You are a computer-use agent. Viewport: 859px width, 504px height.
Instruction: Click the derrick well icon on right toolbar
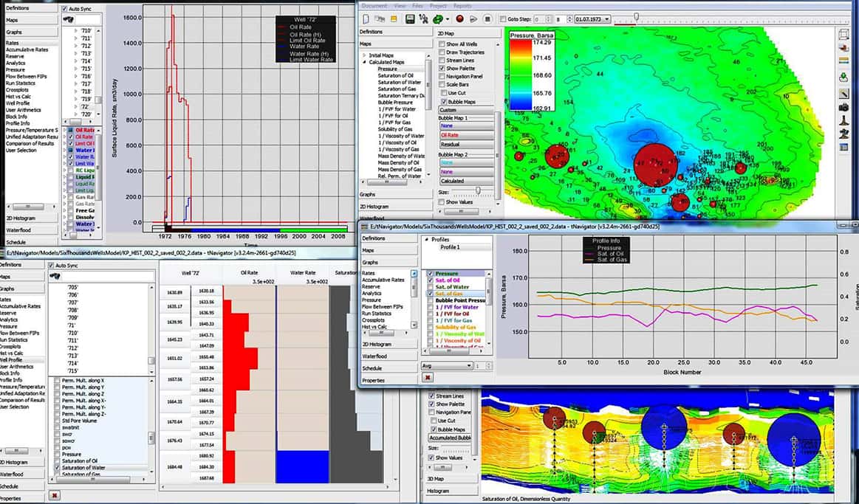[843, 120]
